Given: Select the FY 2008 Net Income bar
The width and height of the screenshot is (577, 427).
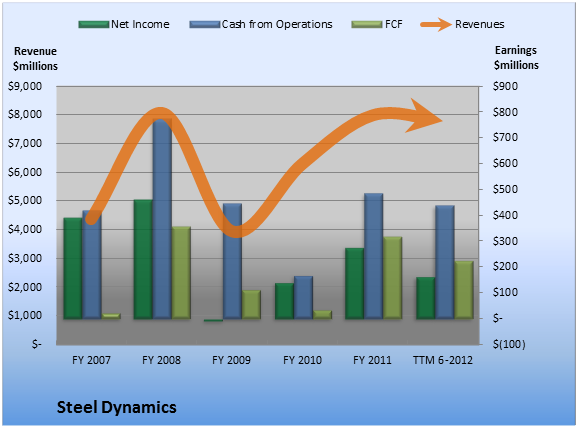Looking at the screenshot, I should [x=143, y=259].
